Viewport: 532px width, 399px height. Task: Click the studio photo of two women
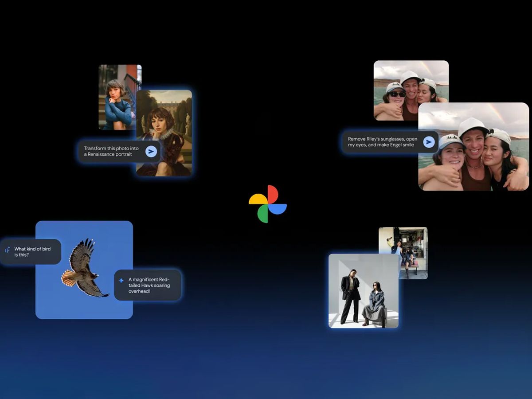click(x=364, y=290)
